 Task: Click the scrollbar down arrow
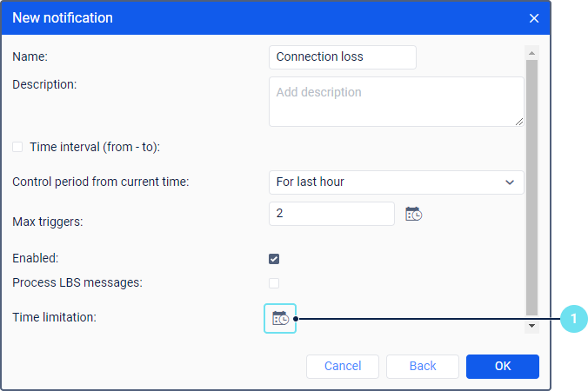(x=531, y=326)
